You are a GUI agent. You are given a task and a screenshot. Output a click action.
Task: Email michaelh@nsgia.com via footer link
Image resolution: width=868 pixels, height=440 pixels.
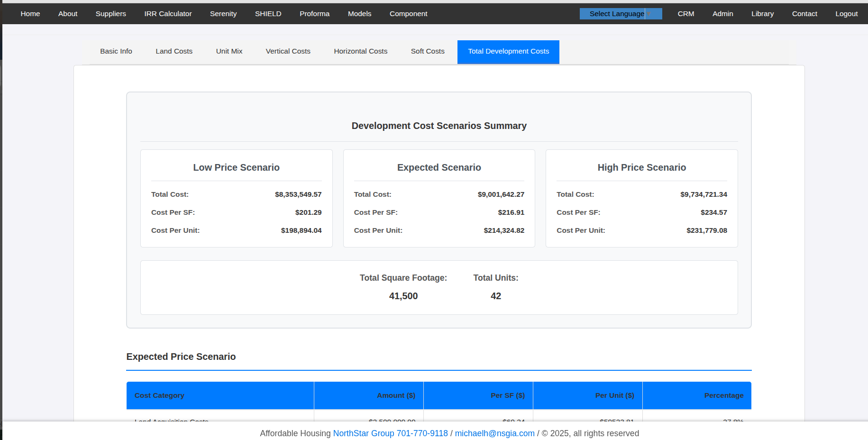click(x=494, y=433)
